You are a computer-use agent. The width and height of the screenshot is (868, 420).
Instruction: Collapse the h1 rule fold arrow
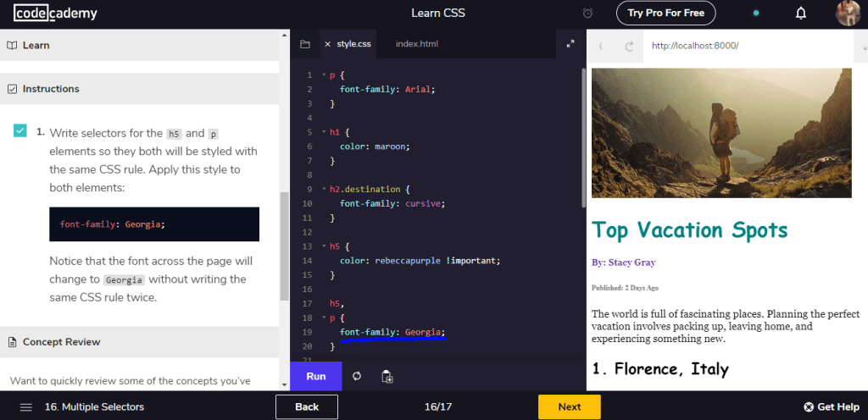(x=323, y=132)
